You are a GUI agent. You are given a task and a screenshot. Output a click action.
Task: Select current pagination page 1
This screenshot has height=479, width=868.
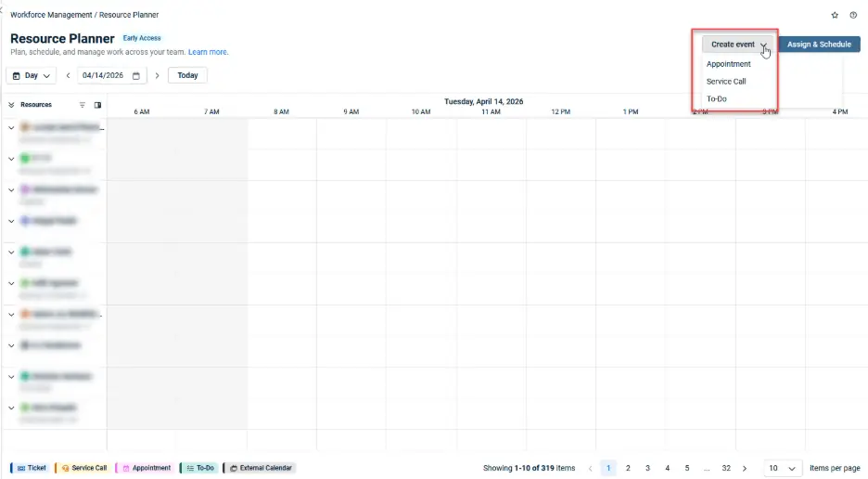pyautogui.click(x=608, y=469)
